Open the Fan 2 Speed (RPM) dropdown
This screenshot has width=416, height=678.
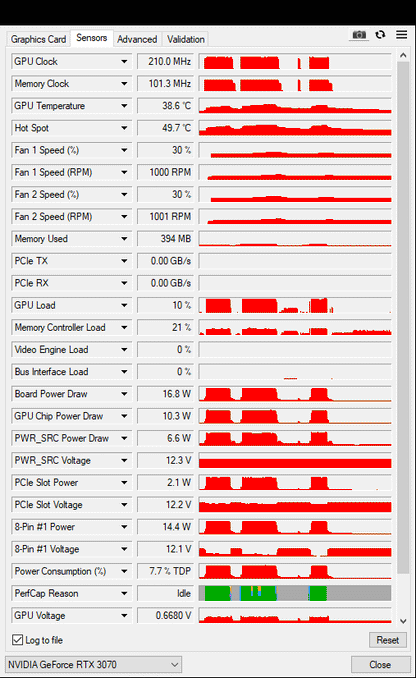(x=124, y=217)
